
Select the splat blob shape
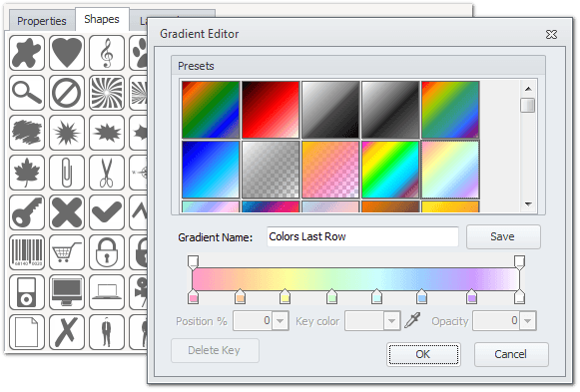coord(27,53)
